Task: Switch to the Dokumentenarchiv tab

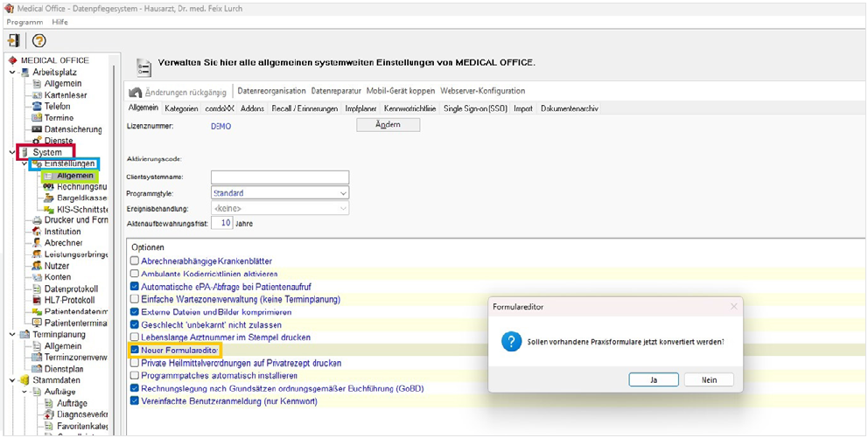Action: 569,109
